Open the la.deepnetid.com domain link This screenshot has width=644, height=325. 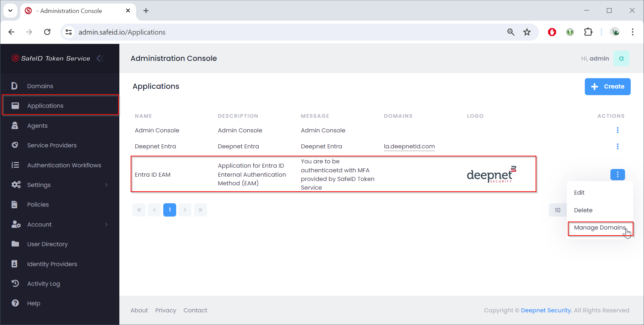pyautogui.click(x=409, y=146)
